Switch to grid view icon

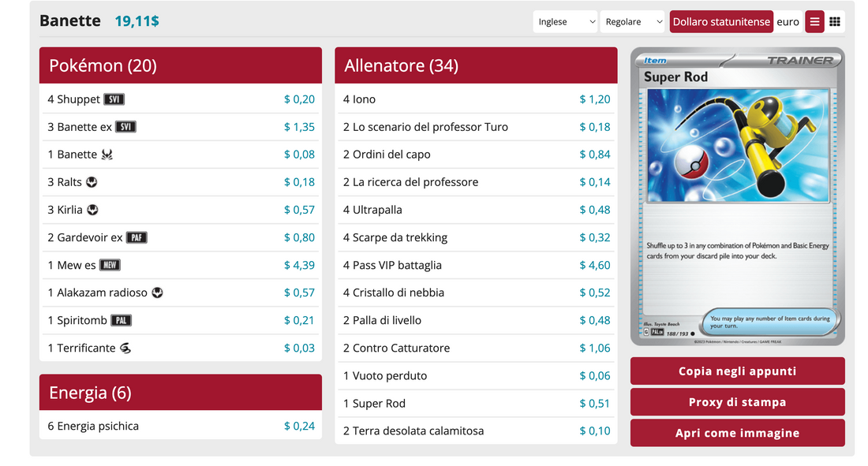pos(835,21)
